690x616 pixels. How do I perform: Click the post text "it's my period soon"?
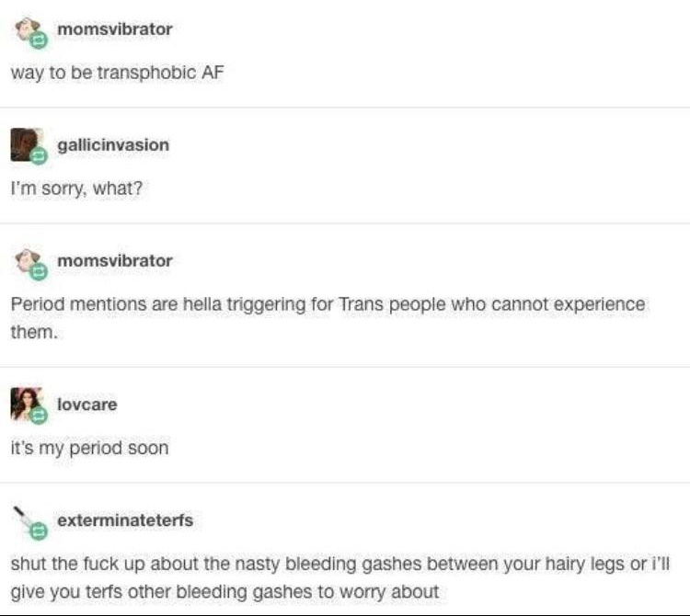tap(90, 448)
